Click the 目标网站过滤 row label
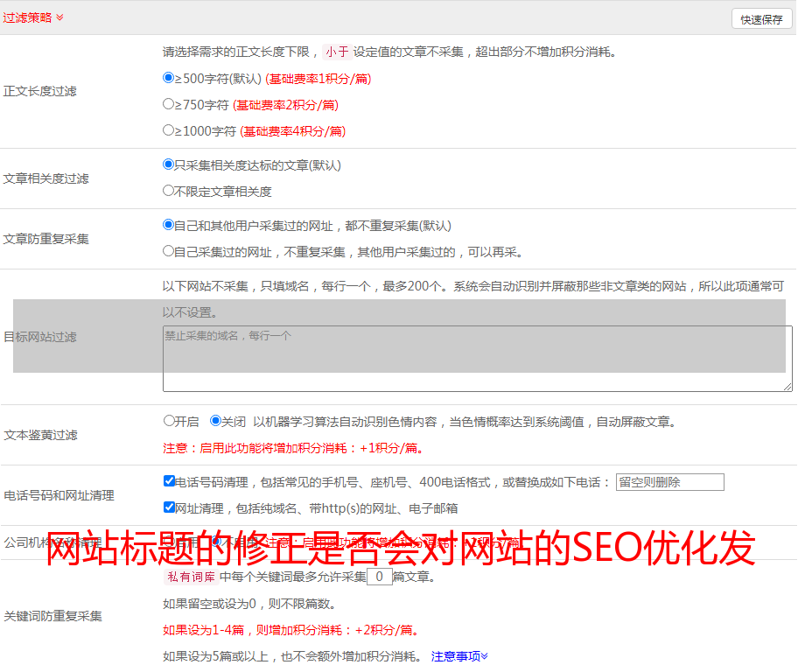798x672 pixels. [39, 337]
